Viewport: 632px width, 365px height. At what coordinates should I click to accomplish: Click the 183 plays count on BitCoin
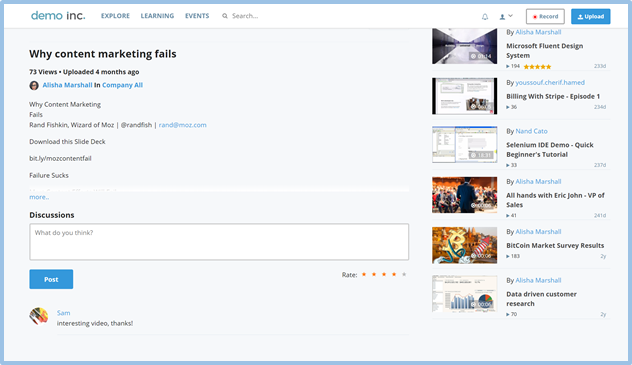pos(513,256)
